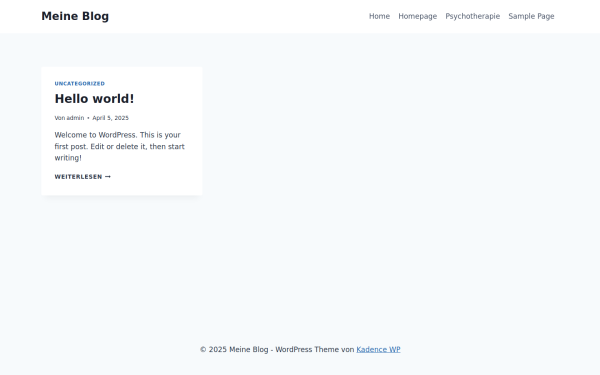Open the Meine Blog site title
This screenshot has width=600, height=375.
[x=75, y=16]
